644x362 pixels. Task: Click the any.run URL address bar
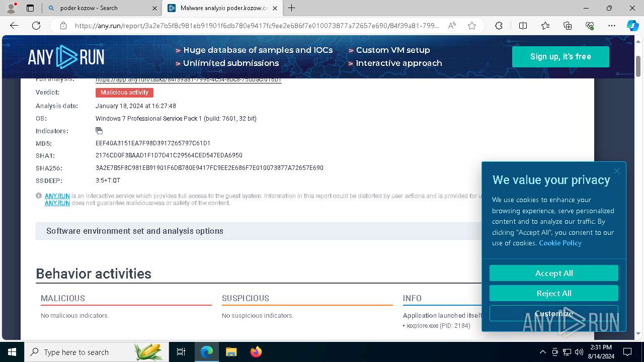257,26
